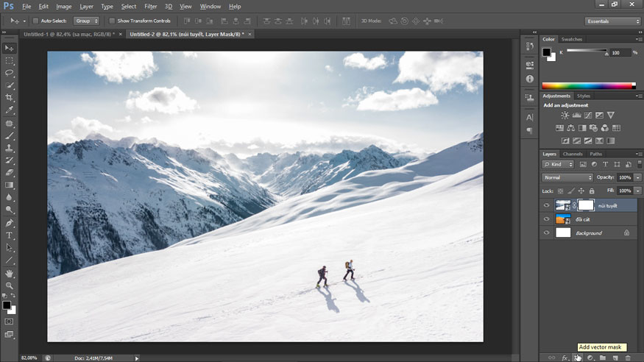Switch to the Channels tab
Screen dimensions: 644x362
coord(573,154)
